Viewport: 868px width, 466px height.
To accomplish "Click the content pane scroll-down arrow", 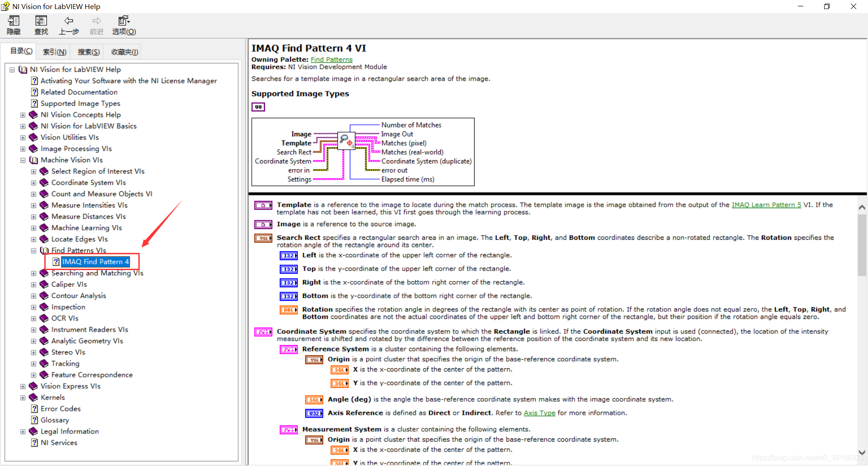I will click(862, 452).
